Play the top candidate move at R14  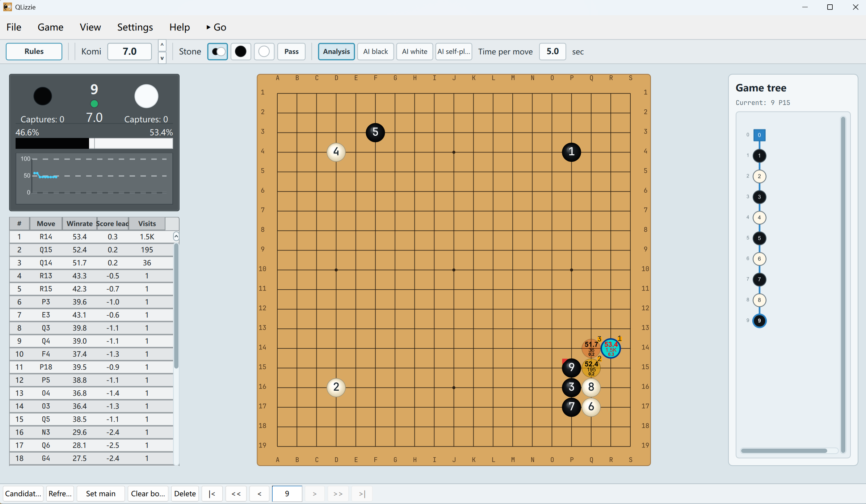click(611, 348)
